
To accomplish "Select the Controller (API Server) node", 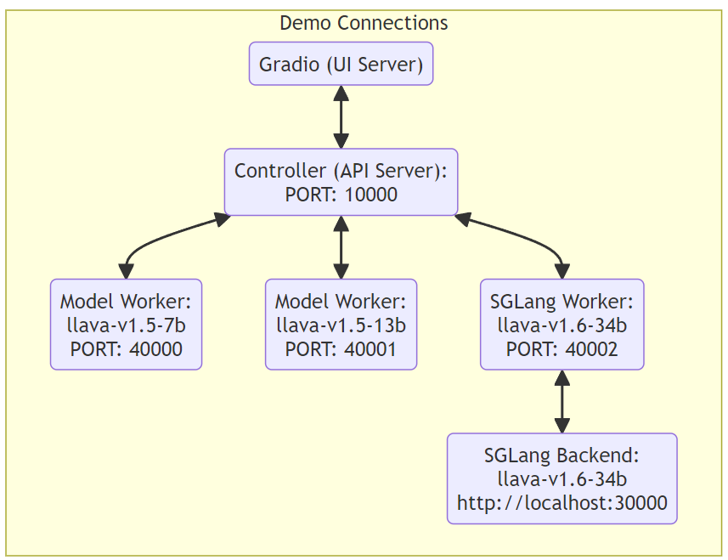I will [x=341, y=182].
